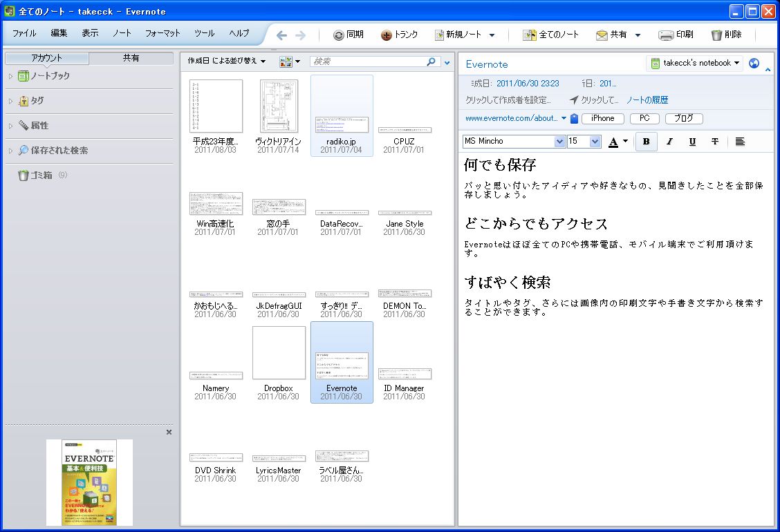Click the text alignment icon
Viewport: 780px width, 532px height.
740,142
